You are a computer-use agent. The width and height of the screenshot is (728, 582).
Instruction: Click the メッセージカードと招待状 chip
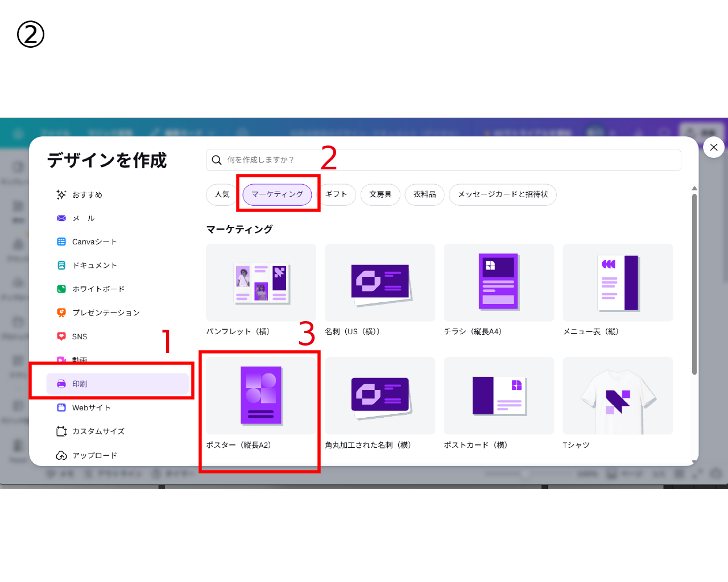[502, 194]
